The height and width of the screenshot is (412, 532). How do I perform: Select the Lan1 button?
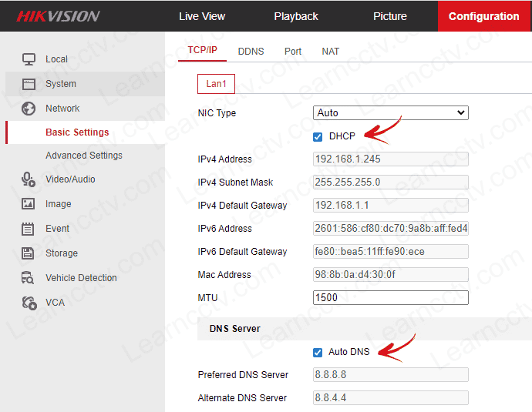(x=216, y=84)
